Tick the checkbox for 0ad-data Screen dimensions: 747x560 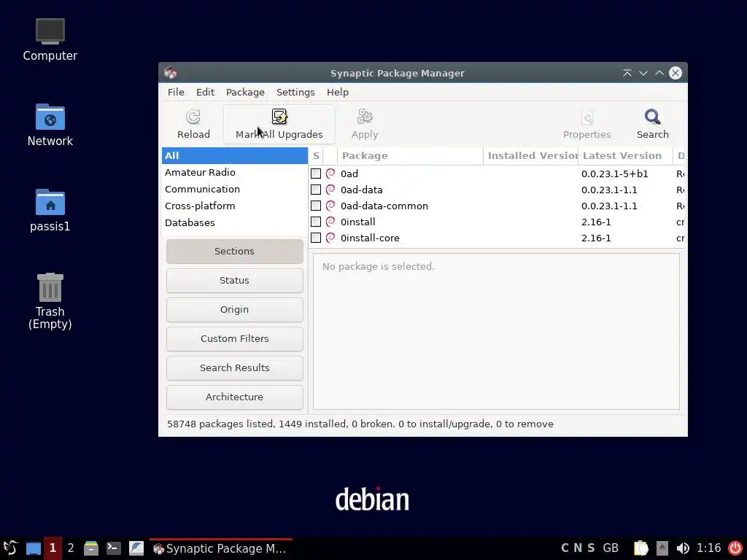tap(315, 190)
